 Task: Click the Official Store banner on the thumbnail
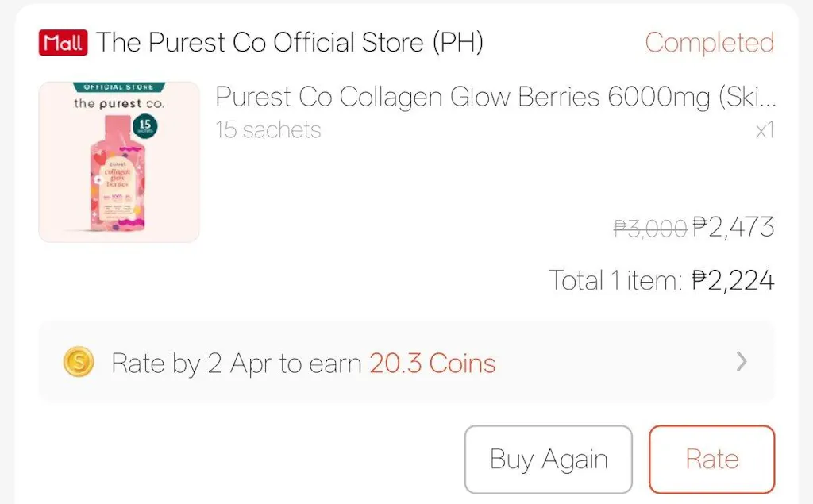click(119, 87)
